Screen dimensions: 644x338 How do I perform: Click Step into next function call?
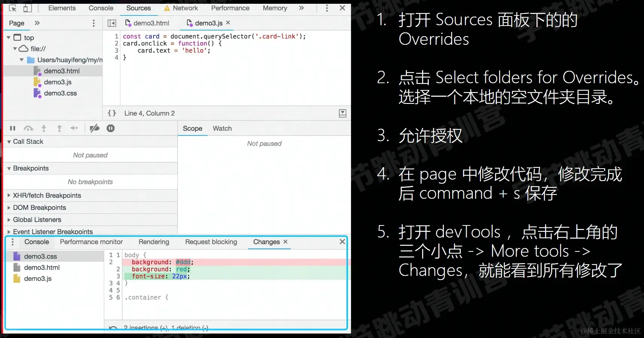tap(44, 128)
